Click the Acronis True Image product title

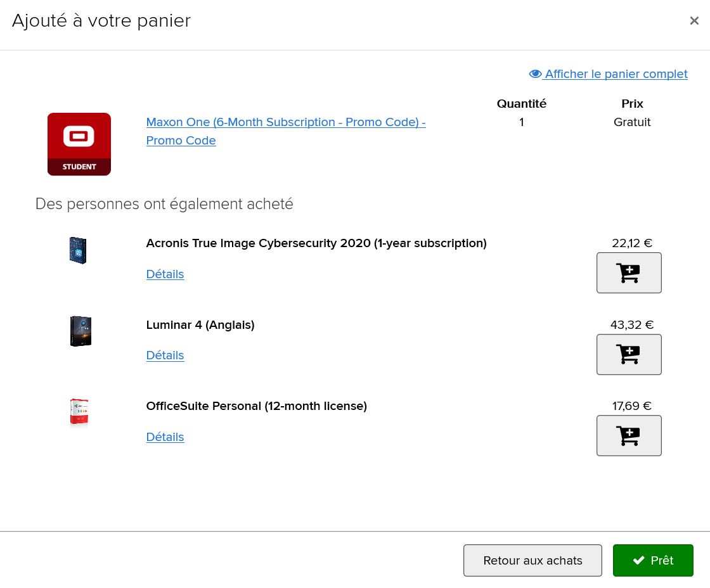[x=316, y=243]
